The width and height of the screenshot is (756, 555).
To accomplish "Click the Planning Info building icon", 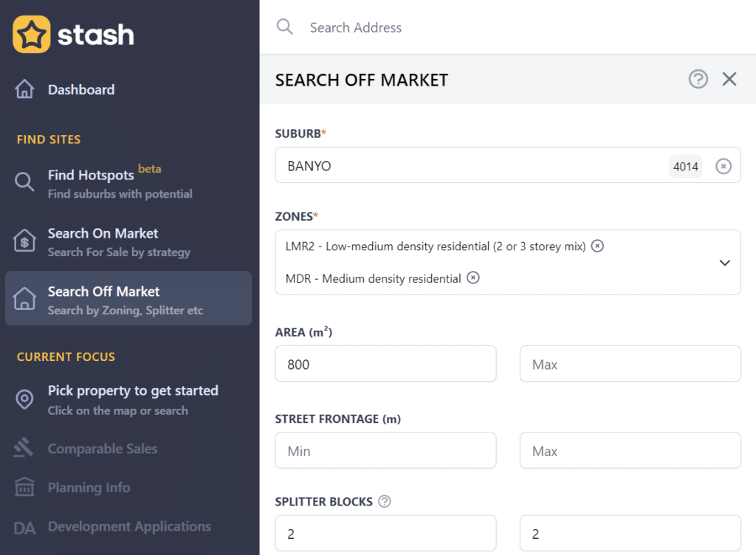I will (x=24, y=487).
